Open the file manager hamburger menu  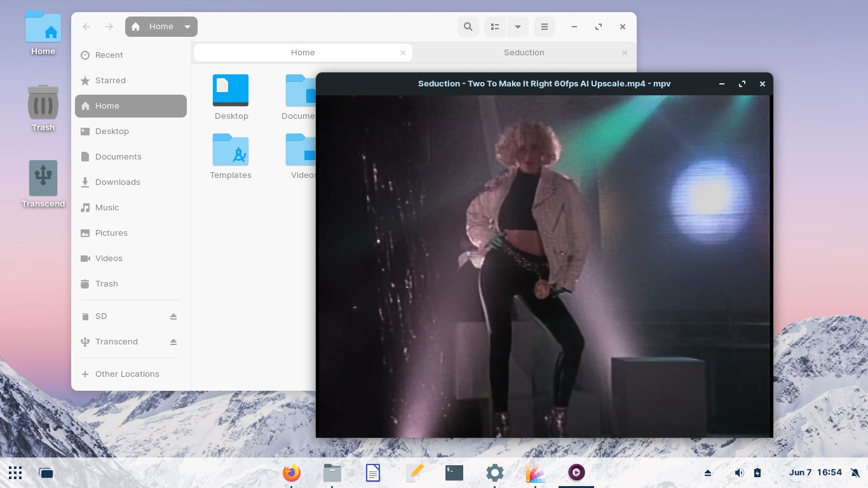point(544,27)
